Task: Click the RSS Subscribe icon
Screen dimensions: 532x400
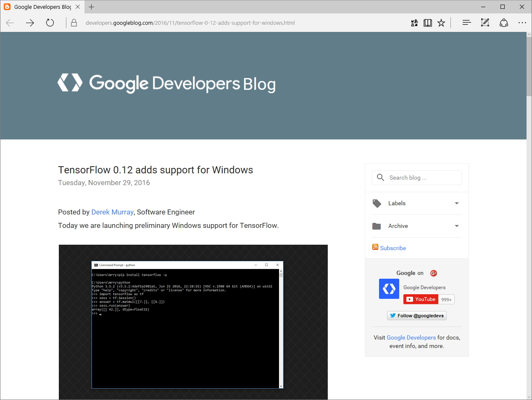Action: [x=375, y=247]
